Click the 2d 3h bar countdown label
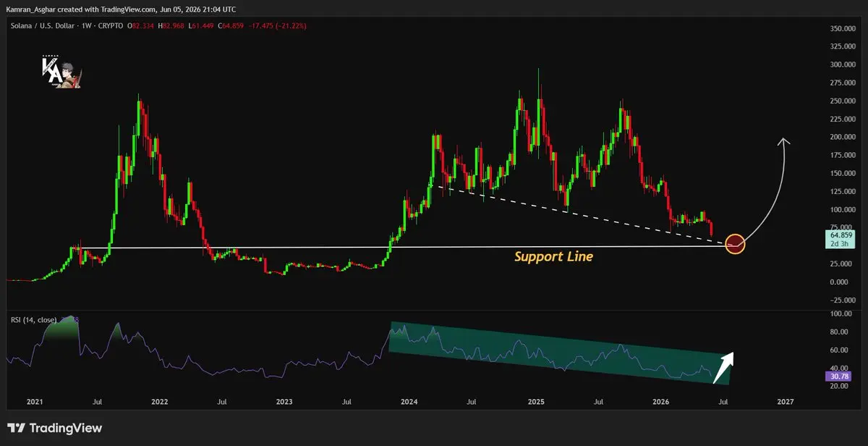Image resolution: width=868 pixels, height=446 pixels. (x=840, y=244)
